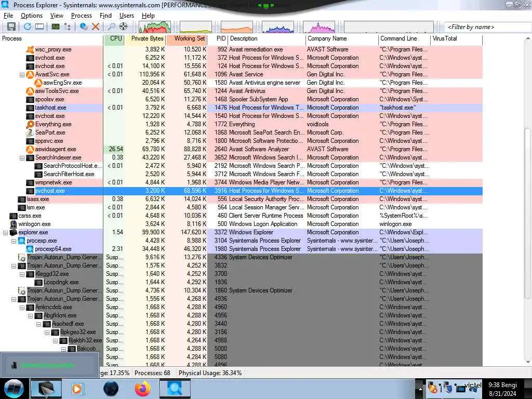
Task: Collapse the Aiaohedf.exe tree node
Action: click(x=38, y=324)
